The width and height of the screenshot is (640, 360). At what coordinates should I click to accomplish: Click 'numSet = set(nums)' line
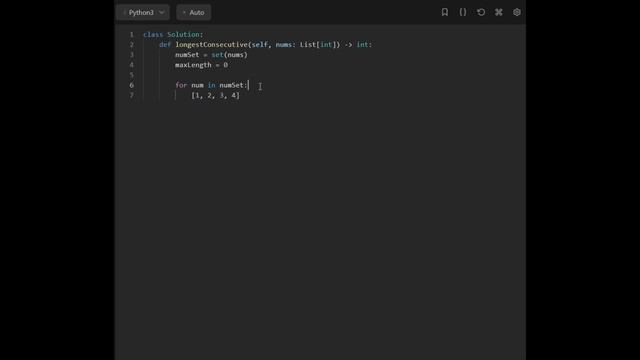pyautogui.click(x=211, y=55)
